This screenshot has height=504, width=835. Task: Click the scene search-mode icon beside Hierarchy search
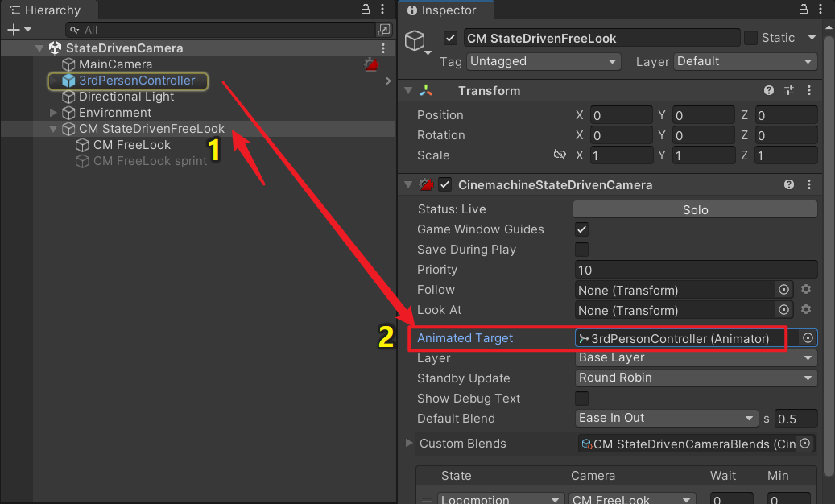click(384, 30)
